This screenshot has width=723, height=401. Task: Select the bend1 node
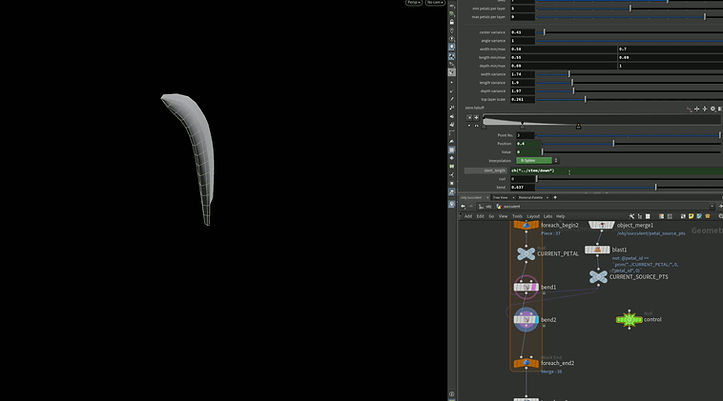point(526,287)
